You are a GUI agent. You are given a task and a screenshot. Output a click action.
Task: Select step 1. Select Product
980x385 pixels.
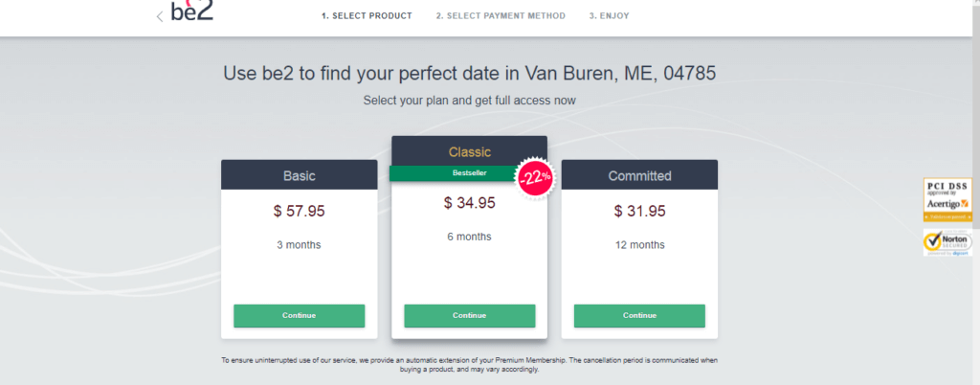(367, 16)
